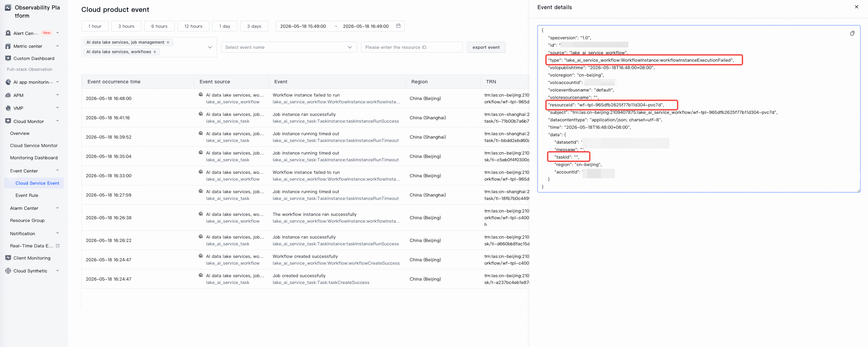
Task: Click the 2026-05-18 16:33:00 event row time
Action: click(x=109, y=176)
